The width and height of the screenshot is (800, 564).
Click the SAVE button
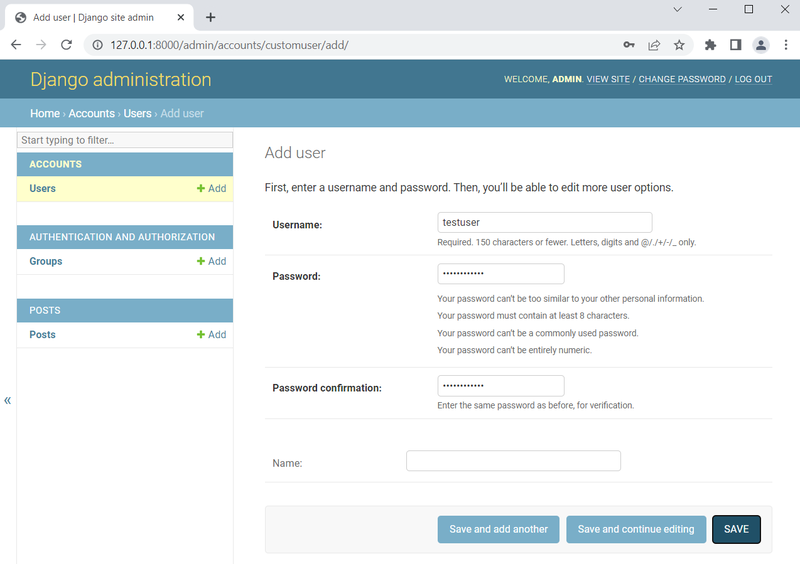[x=736, y=529]
